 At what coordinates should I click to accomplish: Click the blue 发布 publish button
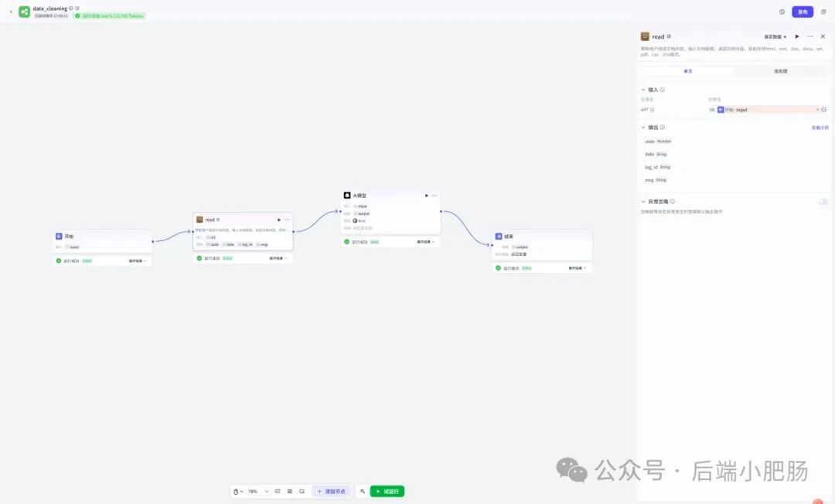(802, 12)
